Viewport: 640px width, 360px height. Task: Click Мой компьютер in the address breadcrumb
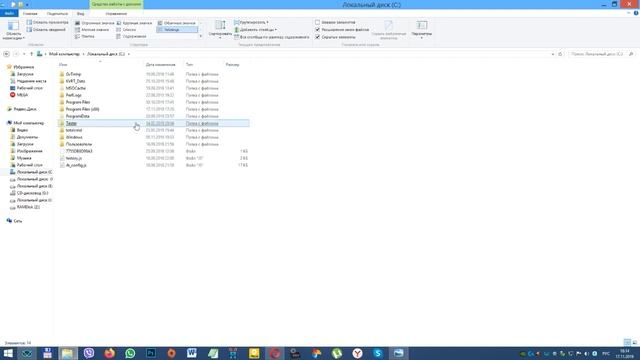(64, 54)
